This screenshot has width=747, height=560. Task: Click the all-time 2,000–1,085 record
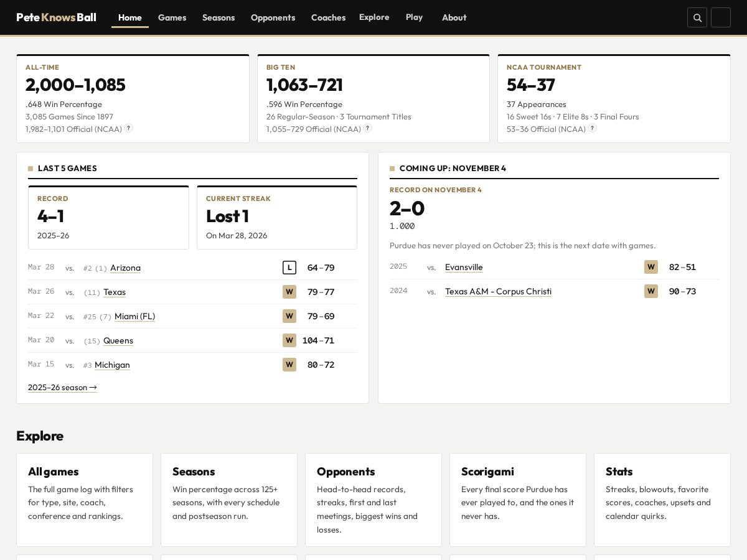tap(75, 85)
